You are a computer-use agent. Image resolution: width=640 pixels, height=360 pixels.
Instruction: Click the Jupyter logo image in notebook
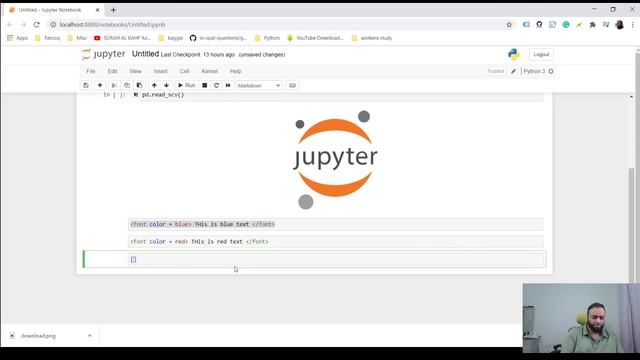point(335,160)
